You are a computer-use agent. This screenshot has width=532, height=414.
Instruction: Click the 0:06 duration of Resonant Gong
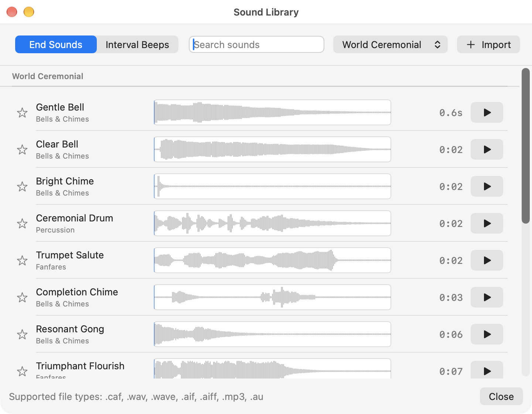pyautogui.click(x=451, y=335)
